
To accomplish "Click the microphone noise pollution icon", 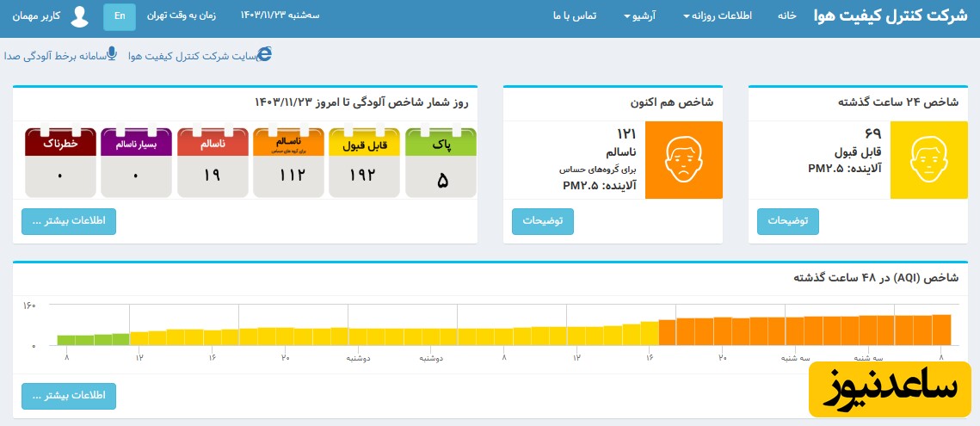I will tap(112, 54).
